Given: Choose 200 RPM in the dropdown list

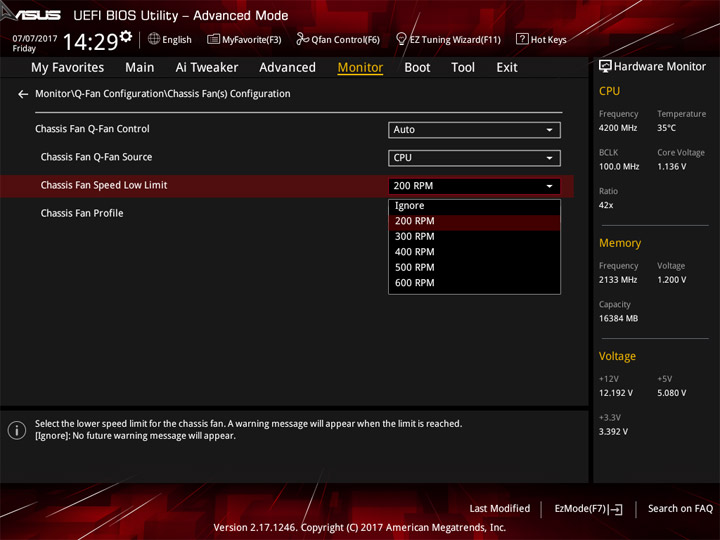Looking at the screenshot, I should (x=474, y=221).
